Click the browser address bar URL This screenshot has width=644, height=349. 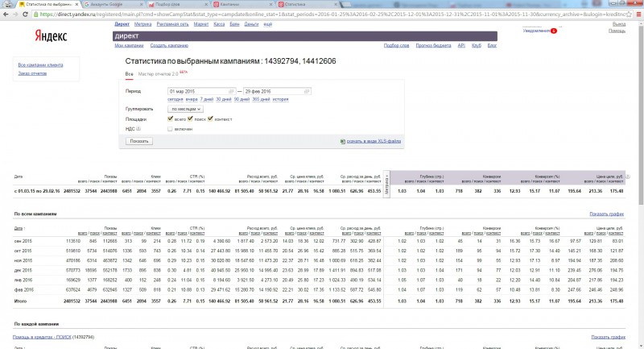[332, 14]
